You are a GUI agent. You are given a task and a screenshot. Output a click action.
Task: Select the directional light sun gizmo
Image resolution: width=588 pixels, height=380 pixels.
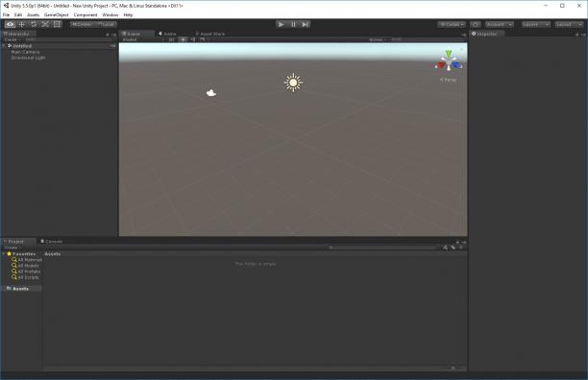[293, 83]
